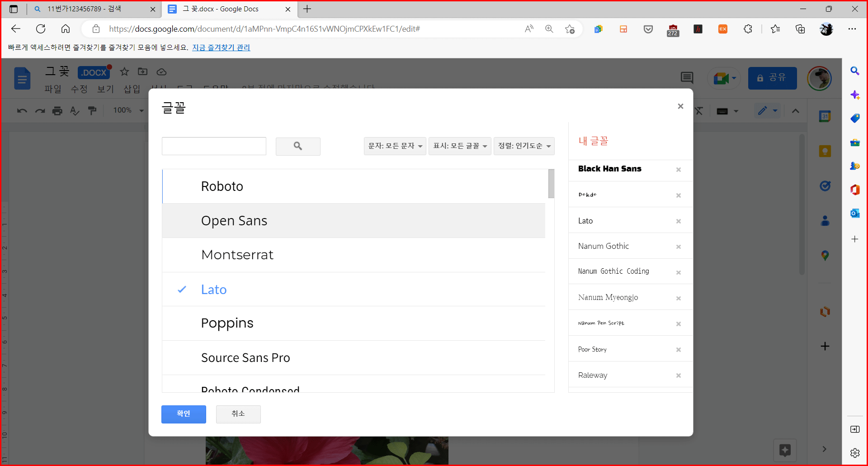Open the comment history icon

click(x=687, y=78)
